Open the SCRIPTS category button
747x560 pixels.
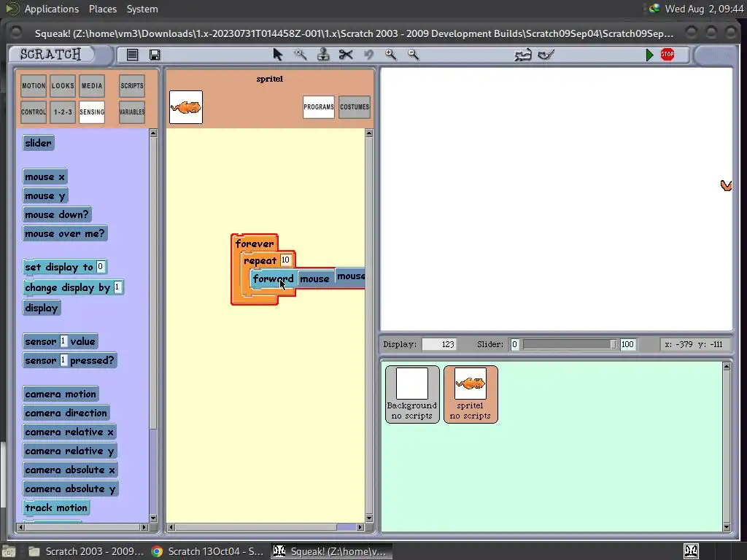[x=132, y=86]
